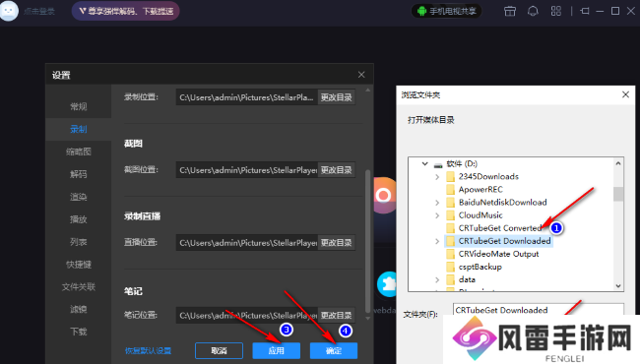Click folder tree scrollbar down arrow
Image resolution: width=640 pixels, height=364 pixels.
pyautogui.click(x=618, y=285)
